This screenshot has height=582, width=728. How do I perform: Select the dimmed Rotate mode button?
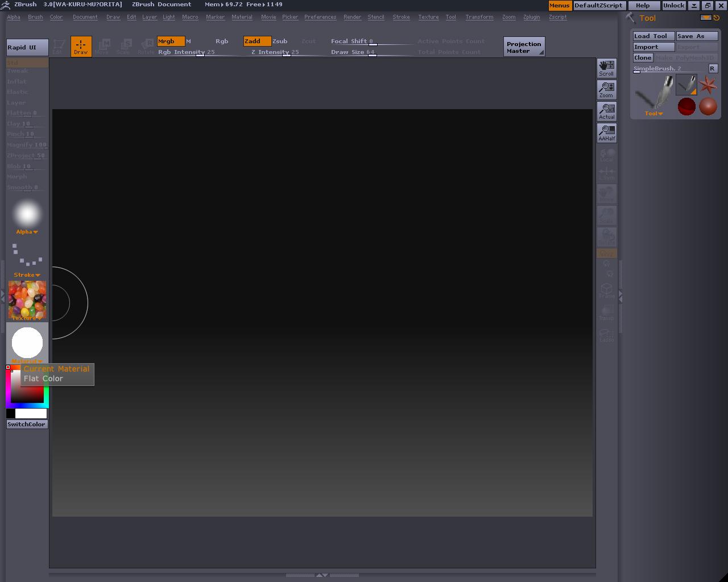146,47
